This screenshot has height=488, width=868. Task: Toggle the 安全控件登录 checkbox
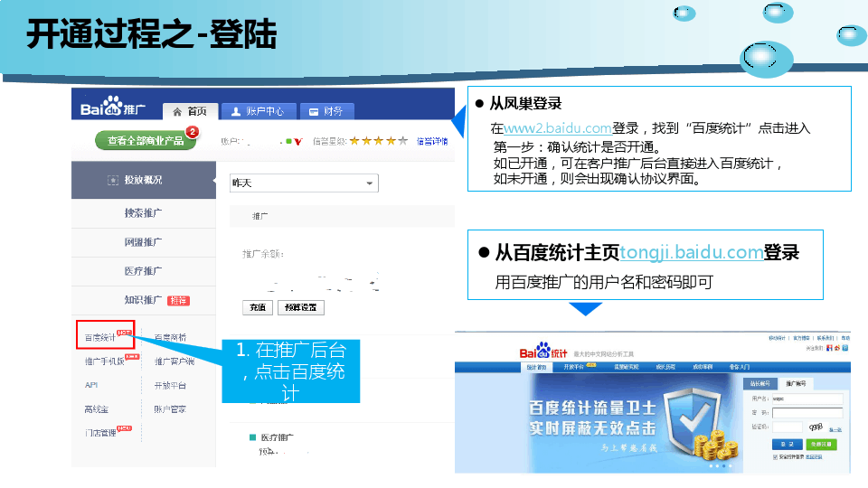point(775,457)
